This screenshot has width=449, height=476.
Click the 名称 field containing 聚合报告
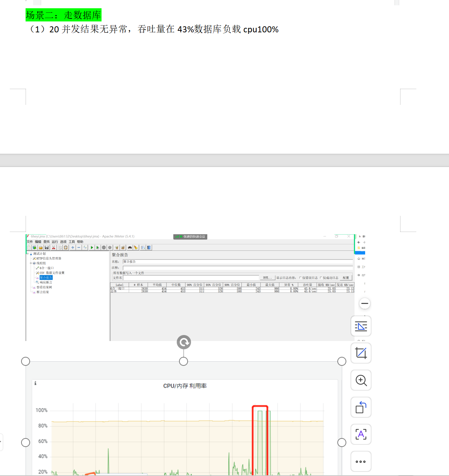pos(238,261)
